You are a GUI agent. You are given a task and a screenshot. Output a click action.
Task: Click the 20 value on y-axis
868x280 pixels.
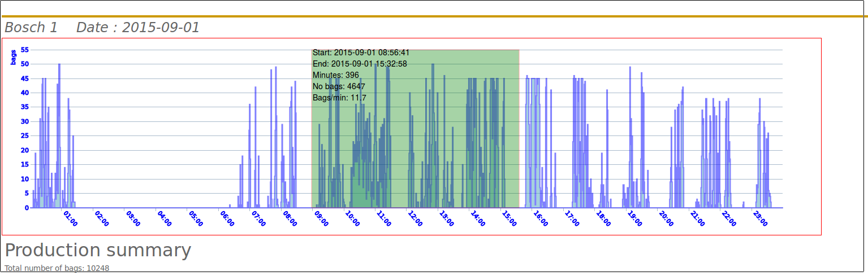click(x=24, y=150)
